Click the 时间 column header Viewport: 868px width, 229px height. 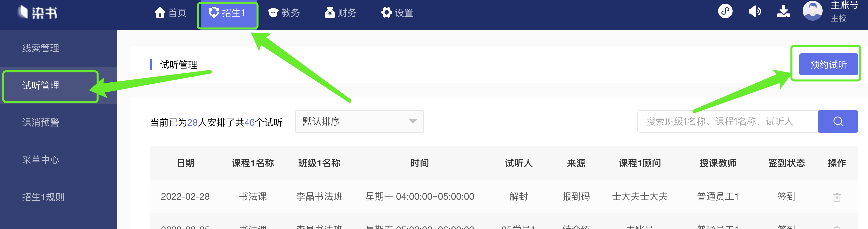click(420, 163)
